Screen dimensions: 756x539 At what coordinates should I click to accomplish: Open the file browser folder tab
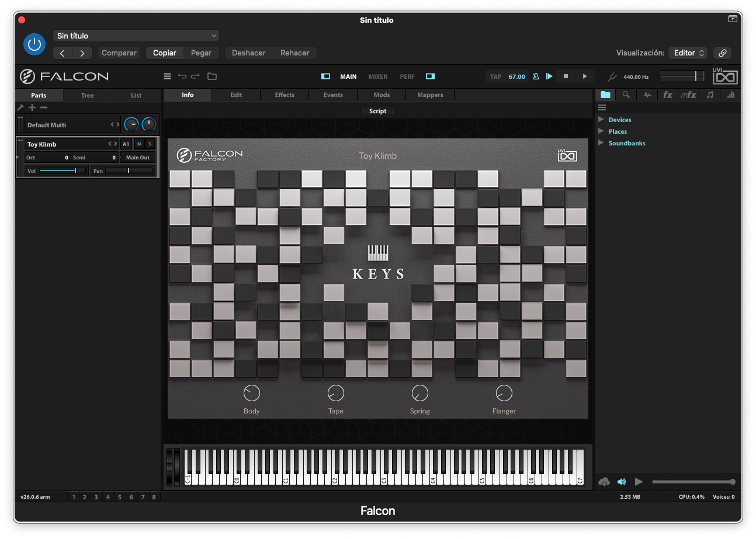click(605, 95)
